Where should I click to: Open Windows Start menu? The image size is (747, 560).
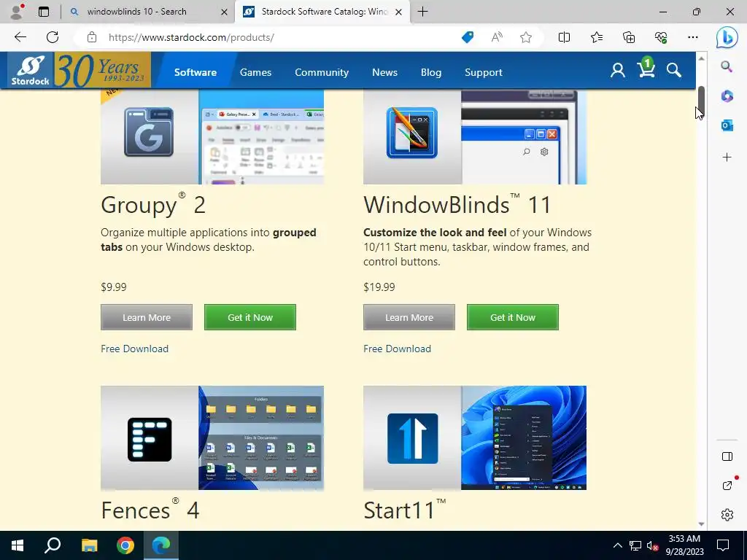(18, 545)
